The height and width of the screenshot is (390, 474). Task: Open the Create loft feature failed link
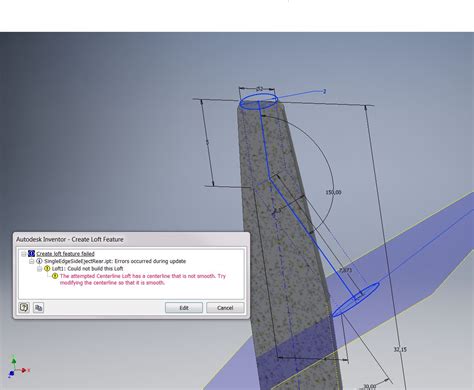[x=65, y=254]
